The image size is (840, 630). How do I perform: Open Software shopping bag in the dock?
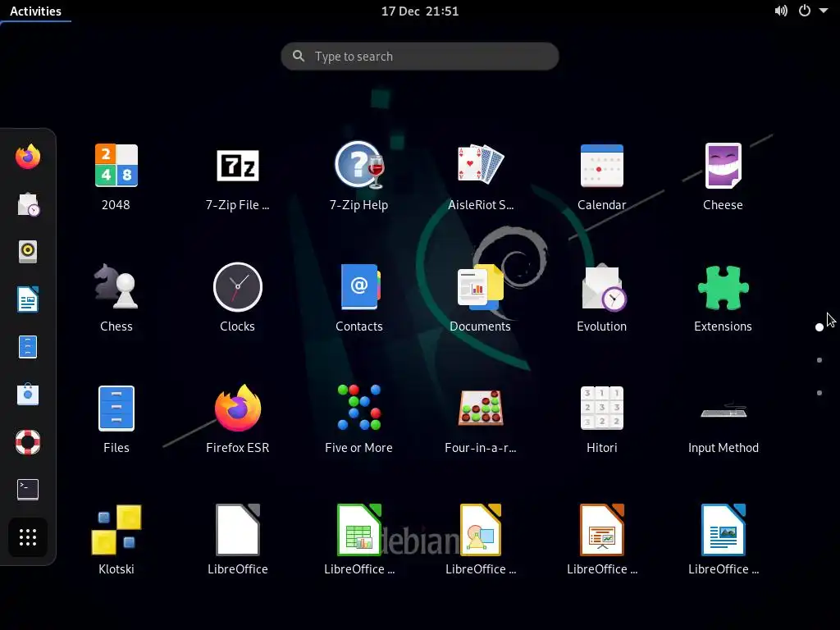tap(28, 395)
